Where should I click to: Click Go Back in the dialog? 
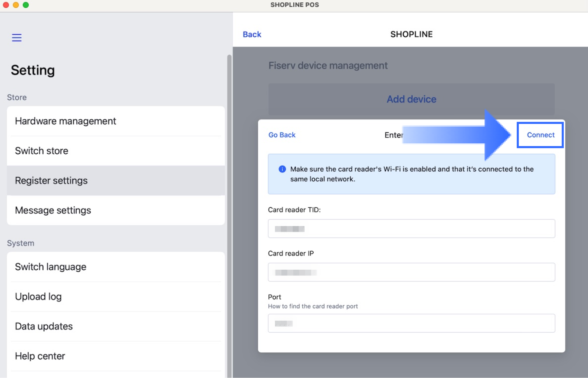pyautogui.click(x=282, y=135)
